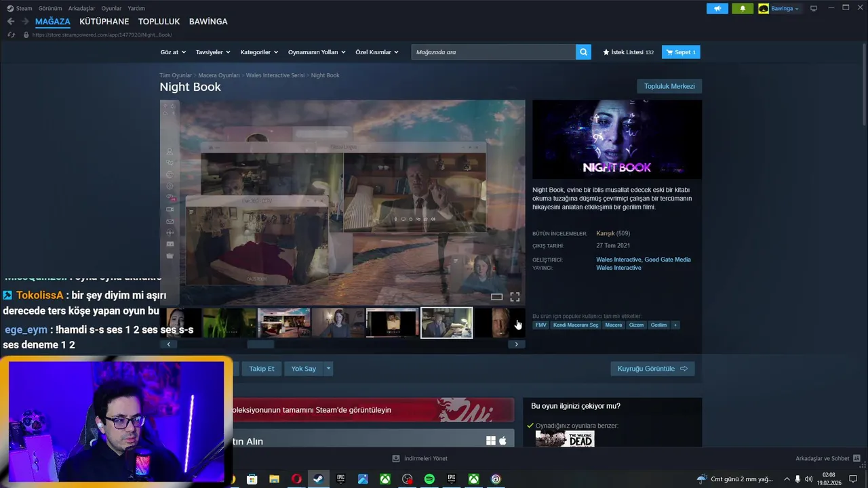Switch media viewer to theater mode
The image size is (868, 488).
click(x=496, y=297)
